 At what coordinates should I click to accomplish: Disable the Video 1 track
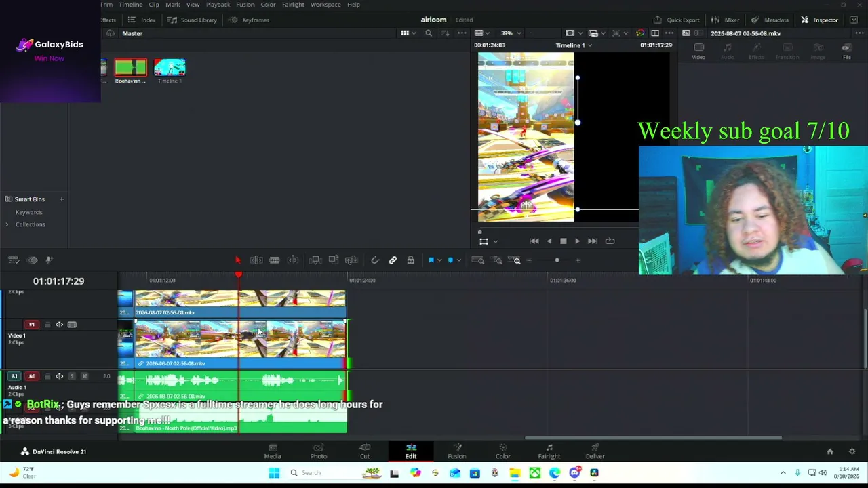72,325
